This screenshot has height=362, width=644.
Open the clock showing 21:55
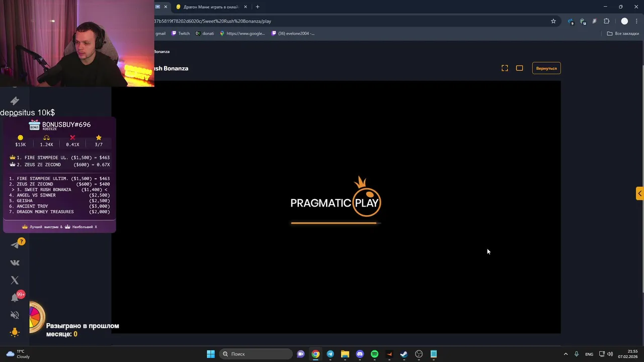628,354
